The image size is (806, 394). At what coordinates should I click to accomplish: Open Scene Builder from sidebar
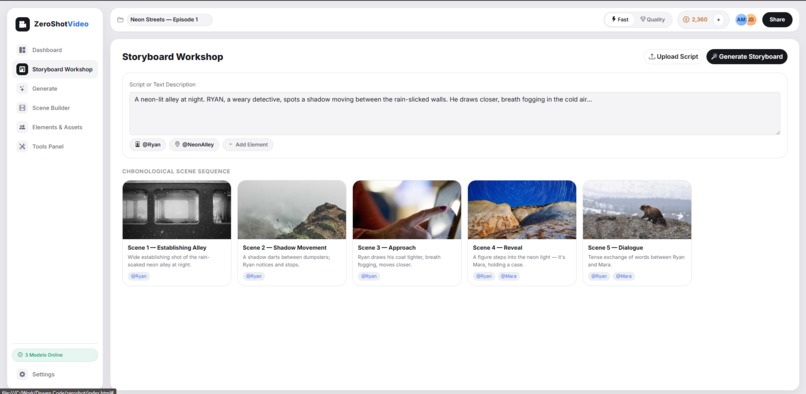click(x=54, y=108)
